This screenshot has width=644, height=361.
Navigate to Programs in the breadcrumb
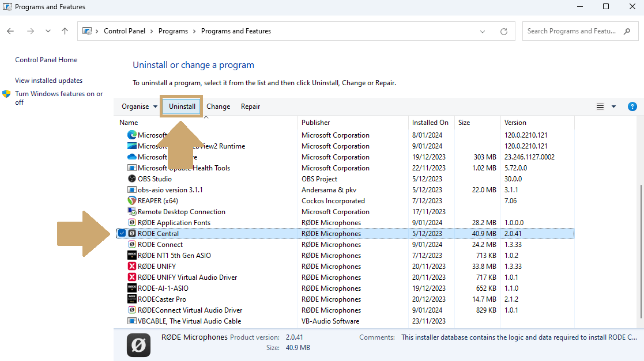pos(173,31)
